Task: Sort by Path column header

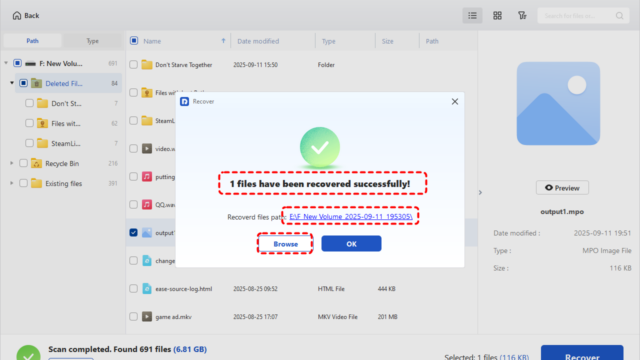Action: point(432,41)
